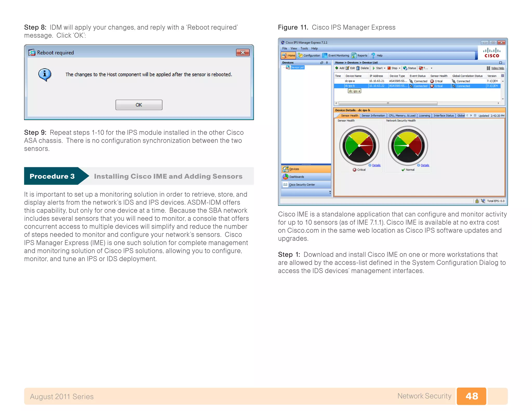532x411 pixels.
Task: Maximize the Device List pane
Action: point(500,63)
